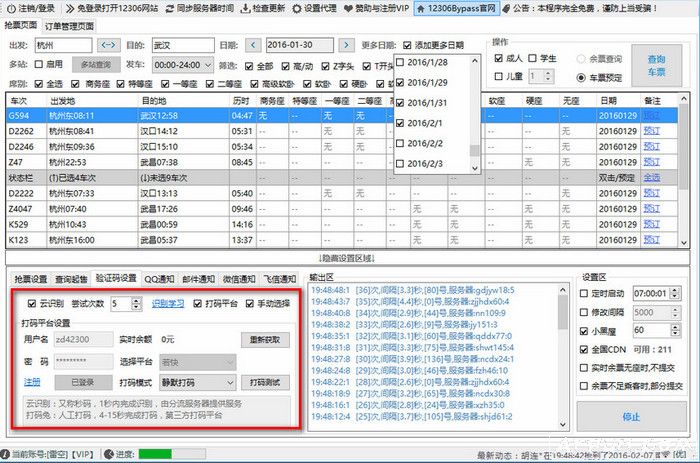This screenshot has width=700, height=463.
Task: Click the 打码测试 button
Action: 265,383
